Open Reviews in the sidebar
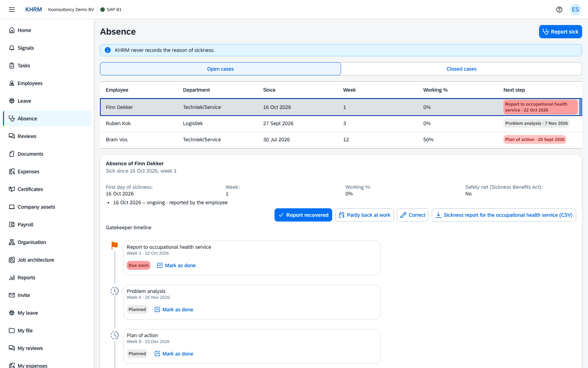This screenshot has width=588, height=368. [x=47, y=136]
